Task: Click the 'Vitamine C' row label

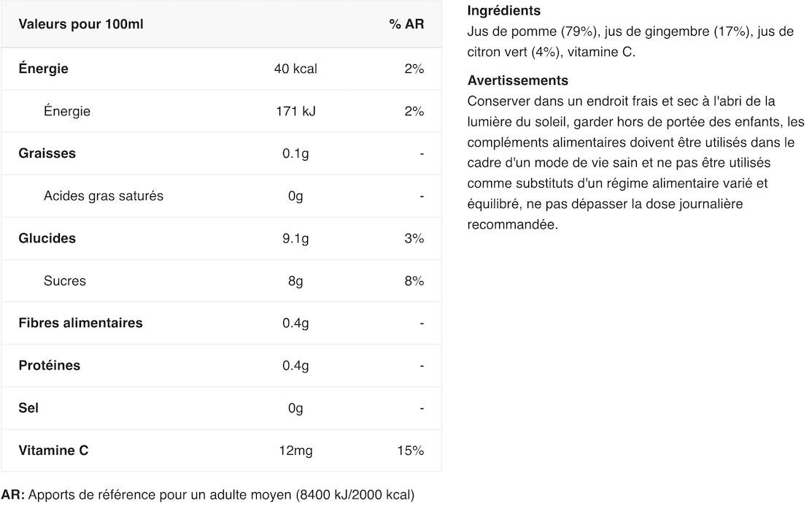Action: pyautogui.click(x=53, y=450)
